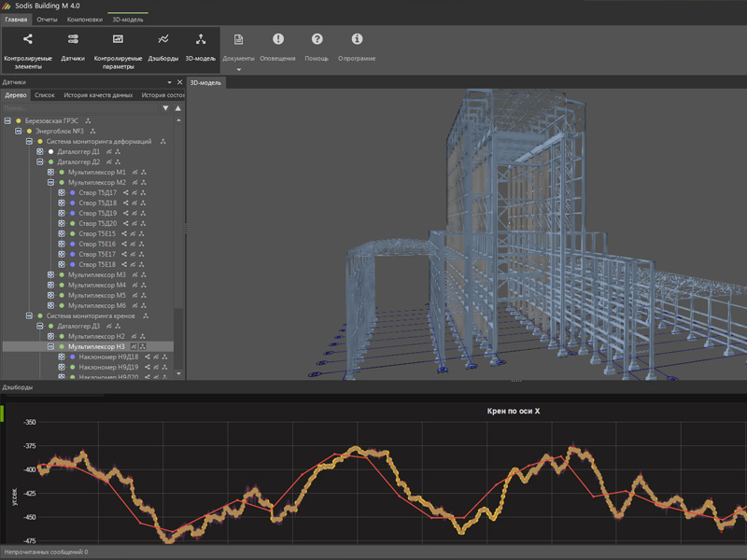Collapse the Даталоггер Д2 tree node

(40, 162)
